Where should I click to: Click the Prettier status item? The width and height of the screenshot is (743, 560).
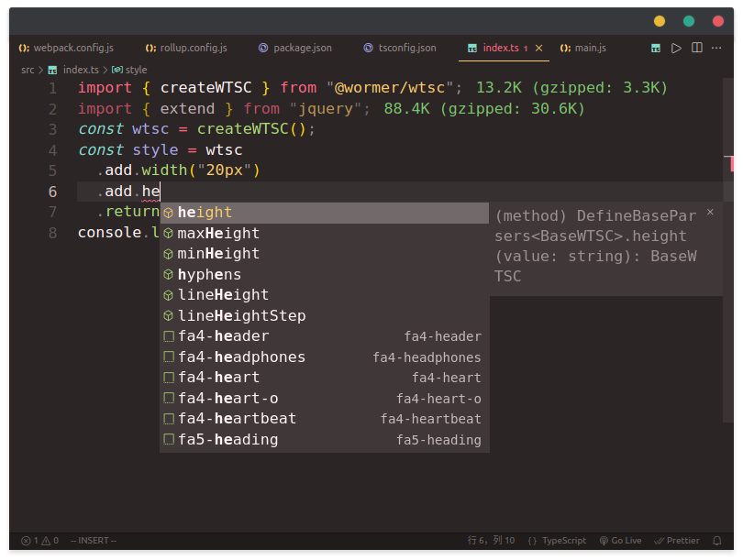tap(677, 541)
